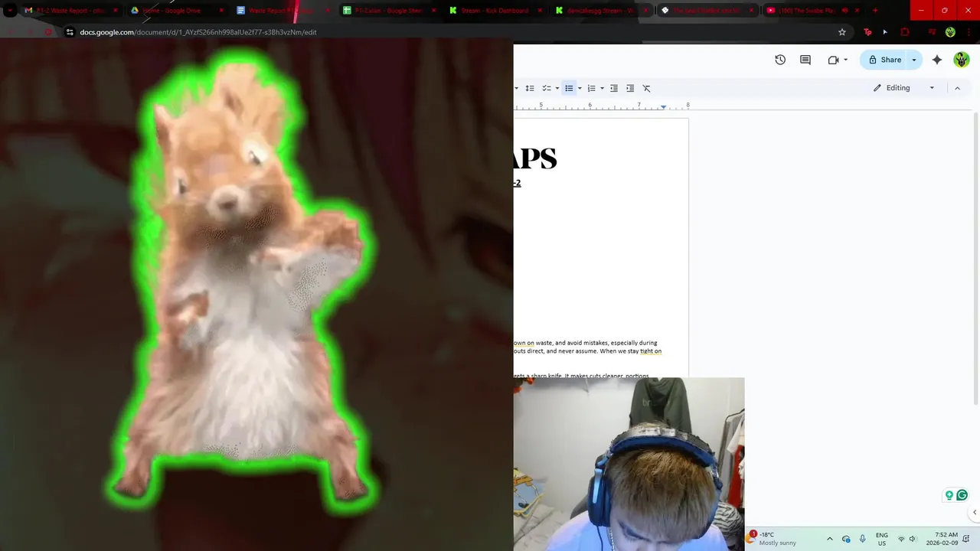Click the green Grammarly lightbulb suggestions icon
The width and height of the screenshot is (980, 551).
[x=949, y=495]
